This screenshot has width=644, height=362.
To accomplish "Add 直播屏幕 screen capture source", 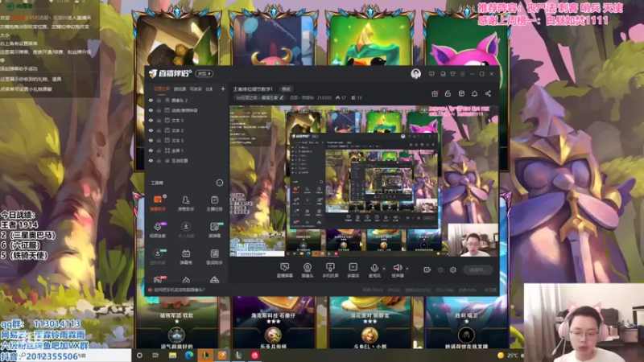I will point(285,270).
